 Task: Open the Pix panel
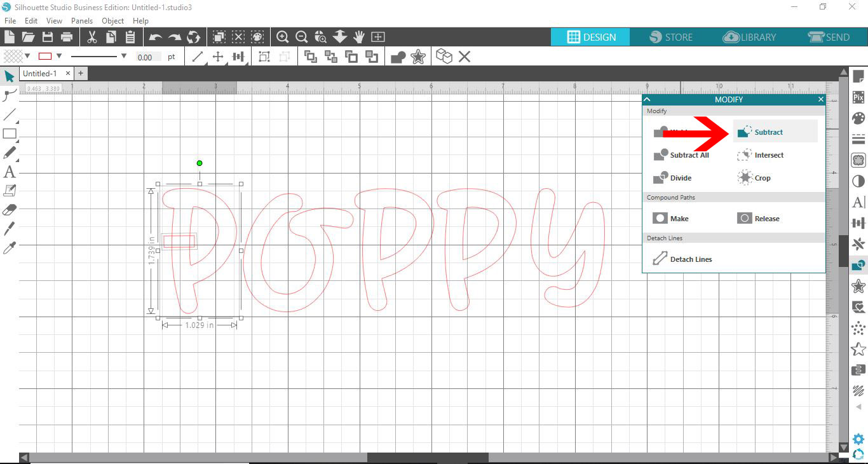[x=858, y=98]
